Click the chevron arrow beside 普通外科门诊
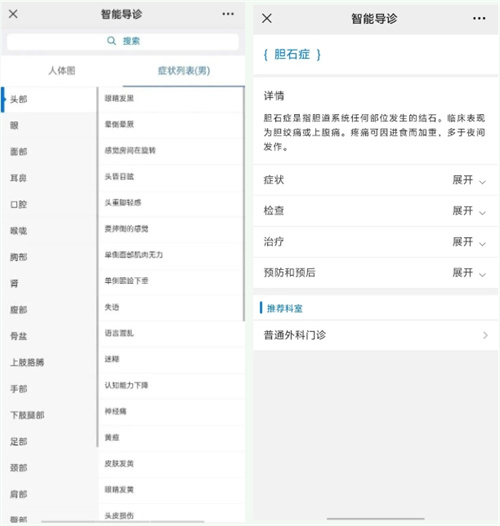The height and width of the screenshot is (526, 500). point(485,335)
